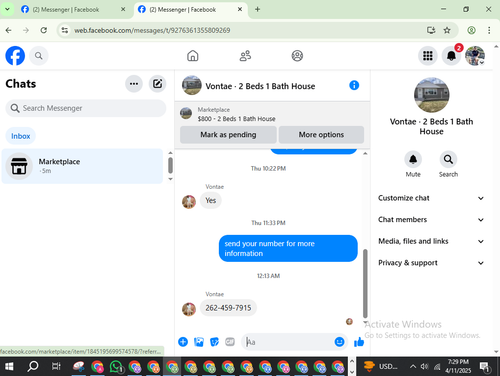This screenshot has width=500, height=376.
Task: Open the volume control in system tray
Action: (424, 367)
